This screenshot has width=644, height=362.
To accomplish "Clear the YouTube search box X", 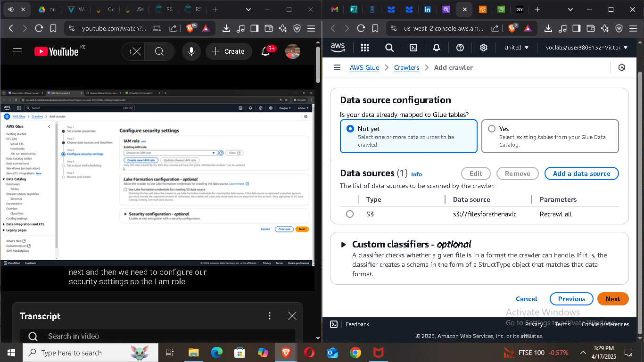I will tap(136, 51).
